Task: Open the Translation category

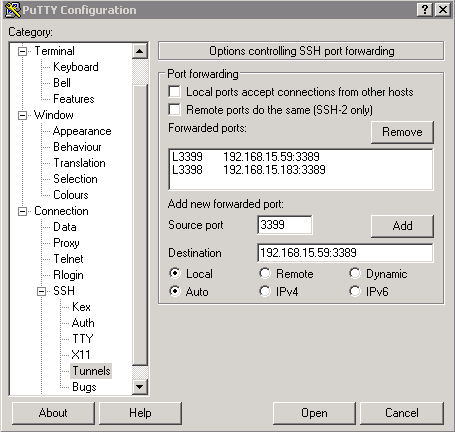Action: coord(80,163)
